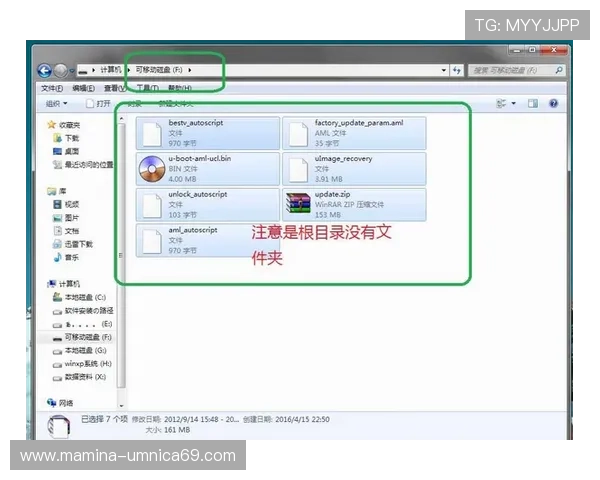Open the 视频 library
The width and height of the screenshot is (600, 480).
(x=72, y=204)
